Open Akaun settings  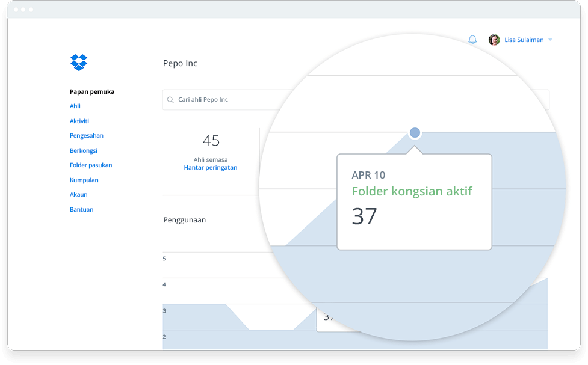tap(78, 194)
